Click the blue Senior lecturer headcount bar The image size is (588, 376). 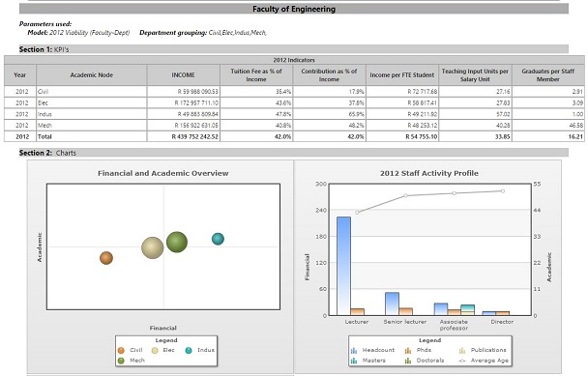[x=393, y=304]
